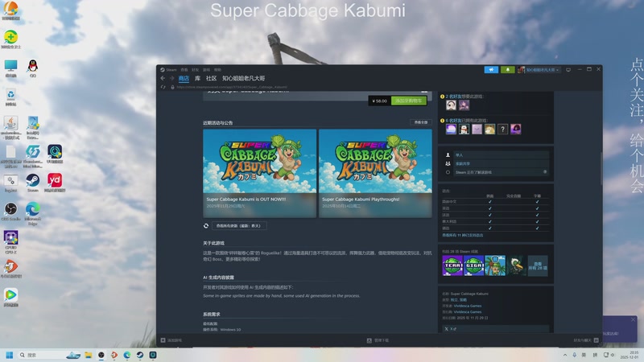Open the green notifications bell
The height and width of the screenshot is (362, 644).
(508, 70)
